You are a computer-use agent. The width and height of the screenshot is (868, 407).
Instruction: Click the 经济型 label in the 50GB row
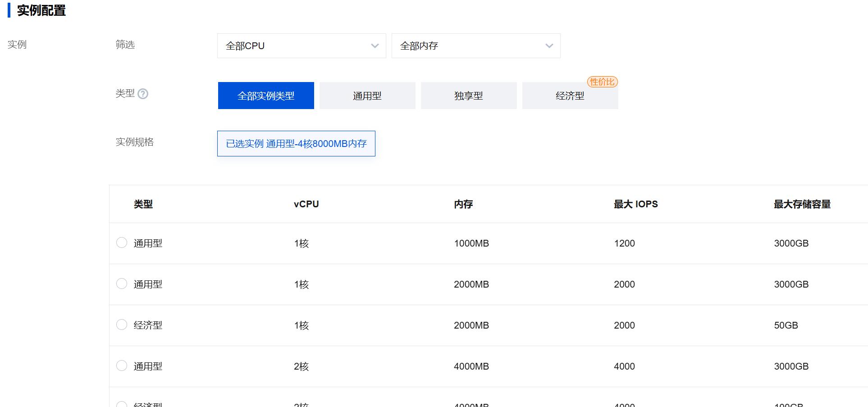pyautogui.click(x=148, y=325)
